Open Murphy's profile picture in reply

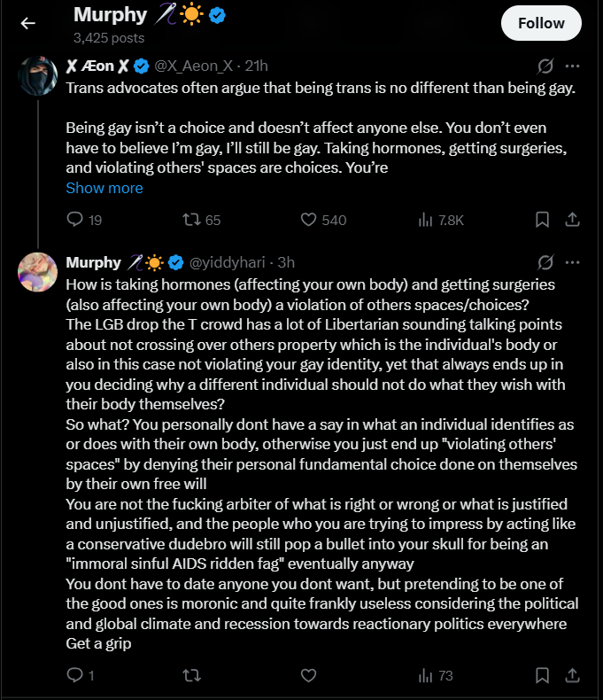coord(37,272)
